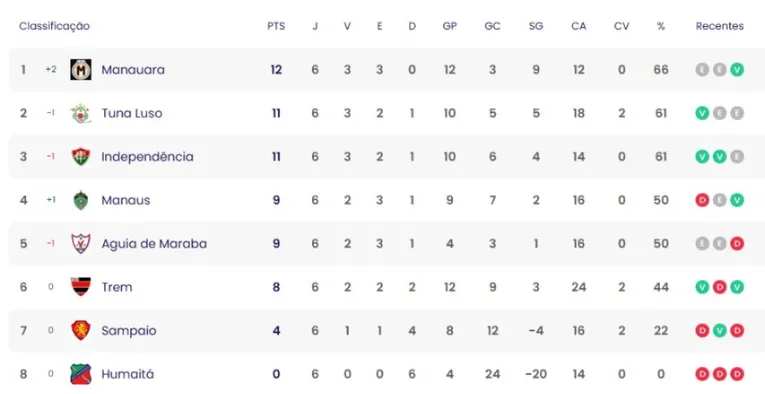
Task: Click Aguia de Maraba's red D badge
Action: (x=737, y=243)
